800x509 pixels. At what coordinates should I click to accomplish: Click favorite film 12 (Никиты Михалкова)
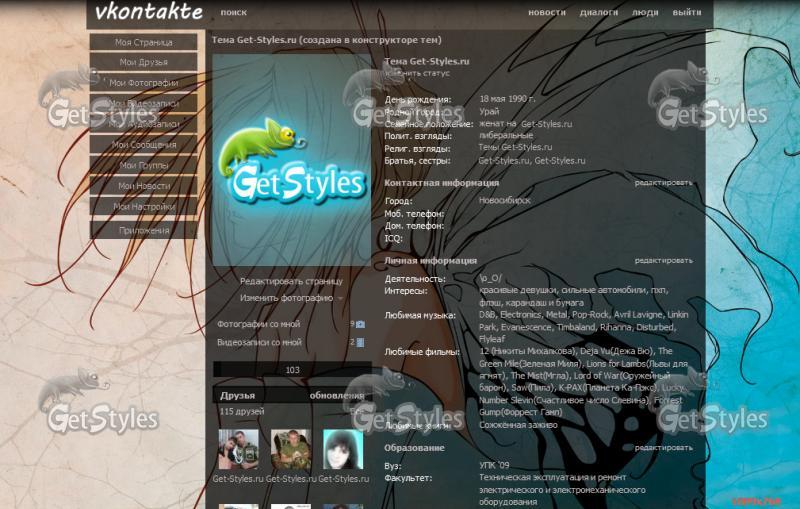coord(528,351)
